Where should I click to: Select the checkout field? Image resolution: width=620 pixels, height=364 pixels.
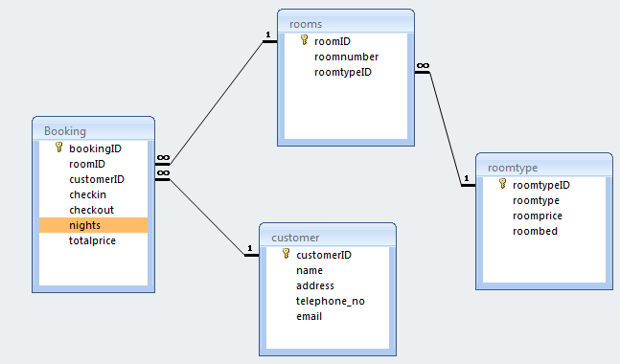93,210
